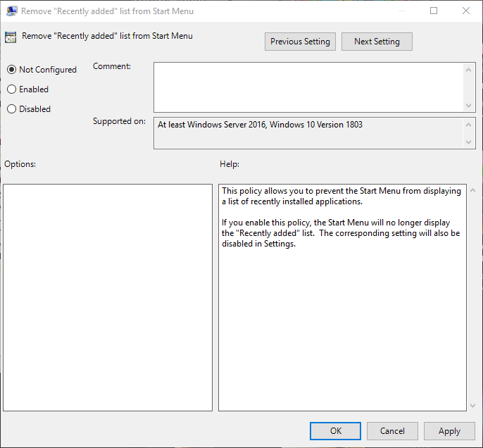This screenshot has height=448, width=483.
Task: Click the title bar policy window icon
Action: (x=12, y=11)
